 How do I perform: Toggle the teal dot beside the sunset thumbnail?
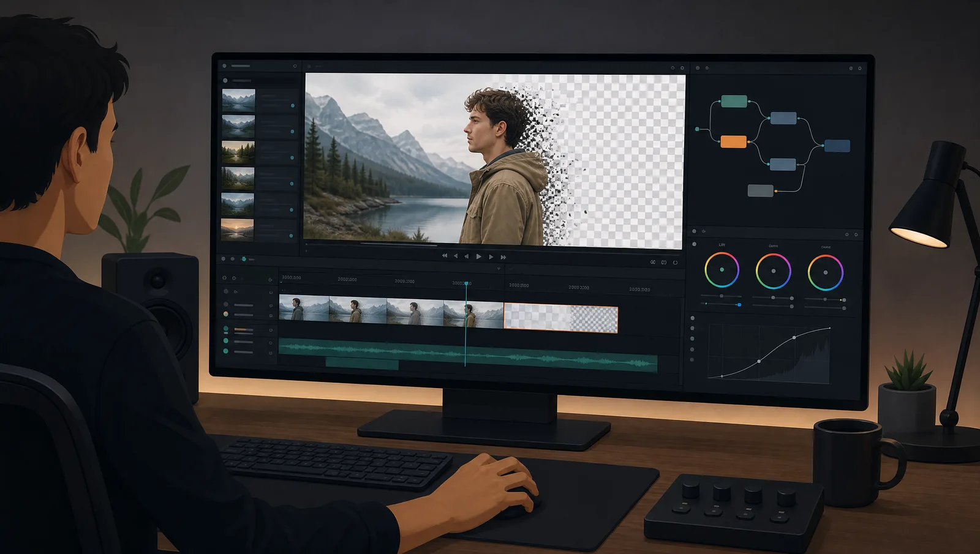[291, 235]
